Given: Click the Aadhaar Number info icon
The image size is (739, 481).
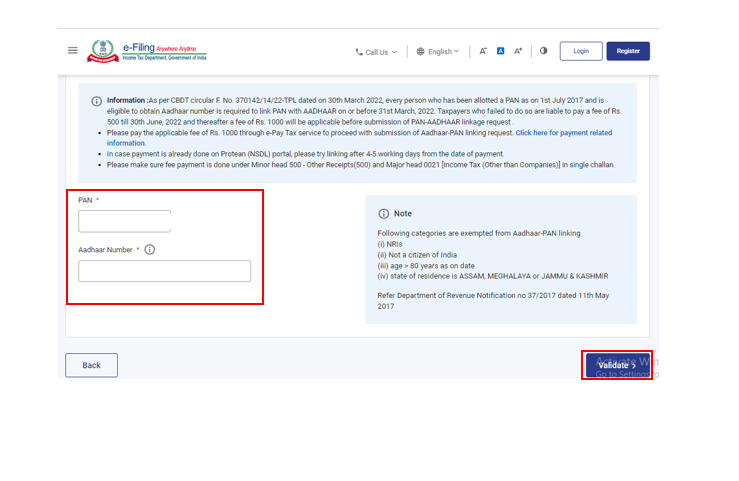Looking at the screenshot, I should 150,250.
